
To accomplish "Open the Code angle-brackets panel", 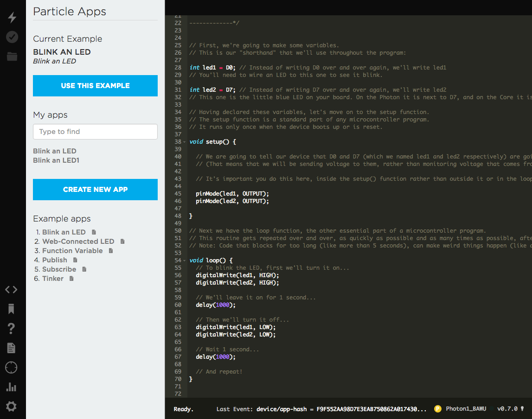I will 11,290.
